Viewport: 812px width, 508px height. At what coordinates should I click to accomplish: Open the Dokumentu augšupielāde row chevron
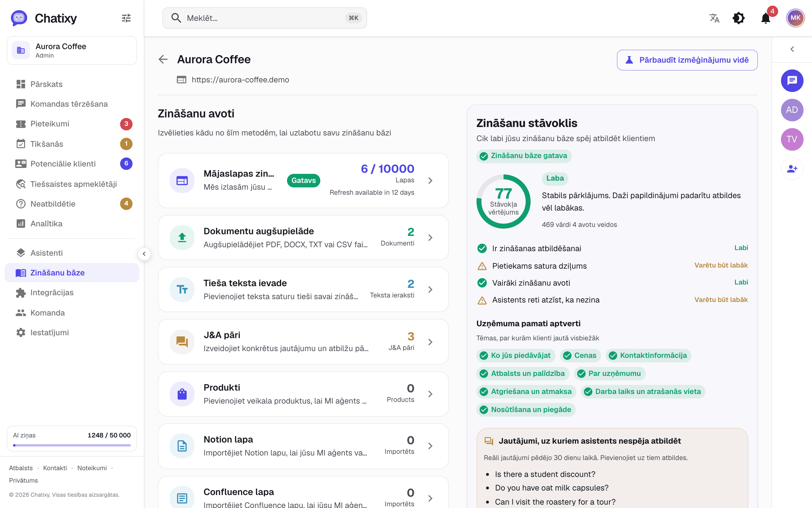(x=431, y=238)
